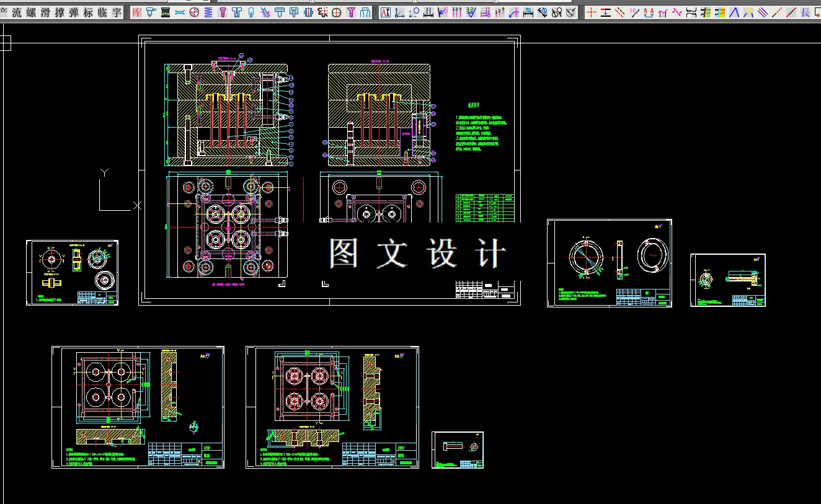821x504 pixels.
Task: Select the blue wrench-shaped connector icon
Action: [180, 12]
